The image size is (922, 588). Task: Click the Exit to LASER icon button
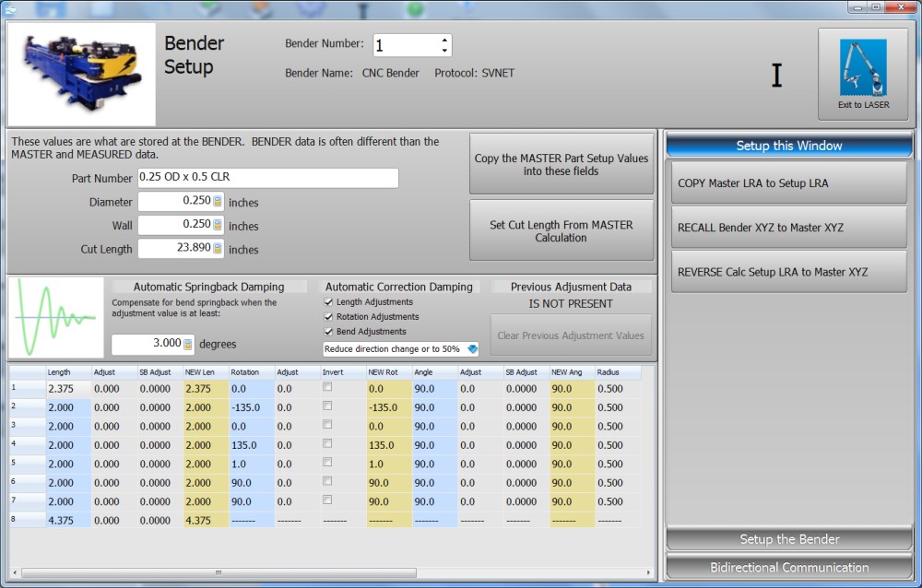coord(863,74)
